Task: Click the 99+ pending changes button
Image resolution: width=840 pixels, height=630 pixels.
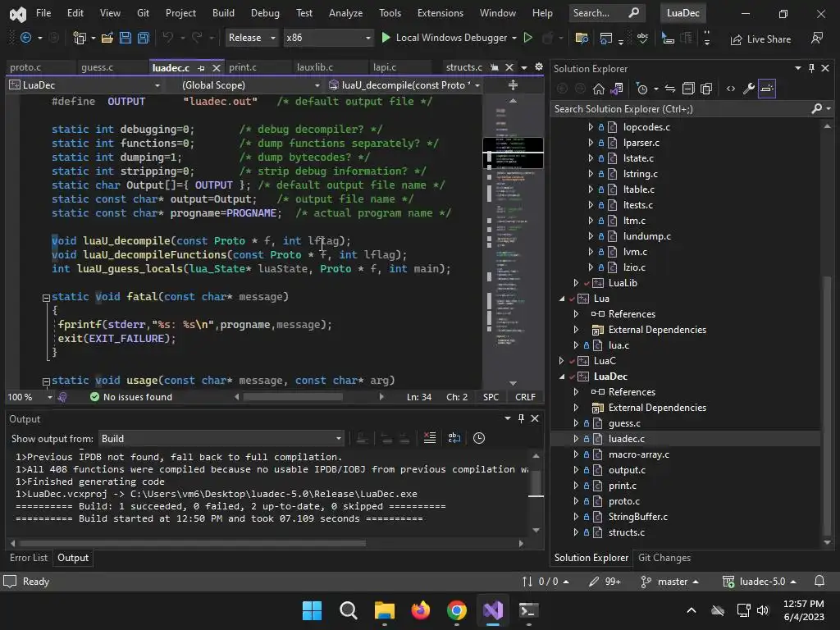Action: [605, 582]
